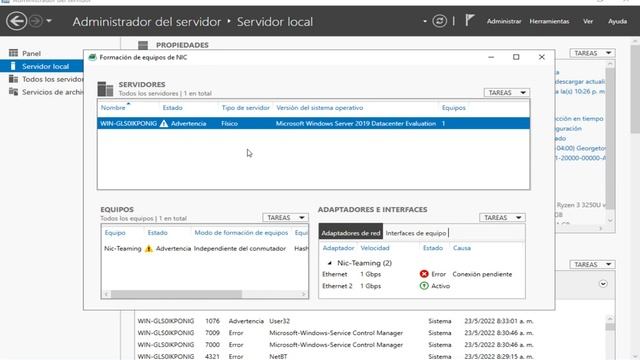Expand events panel chevron button
This screenshot has height=360, width=640.
pyautogui.click(x=603, y=284)
